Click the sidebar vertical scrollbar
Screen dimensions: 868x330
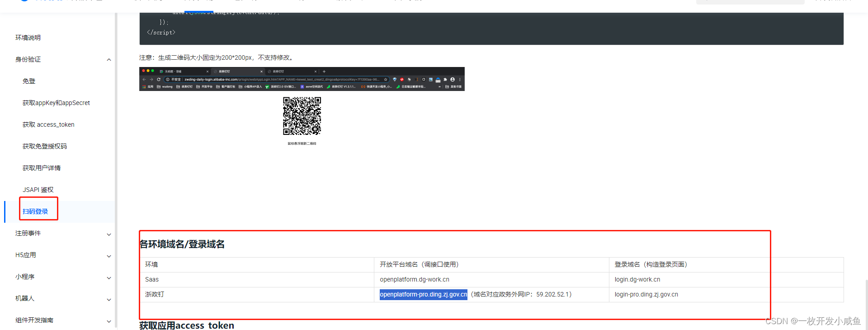tap(116, 170)
